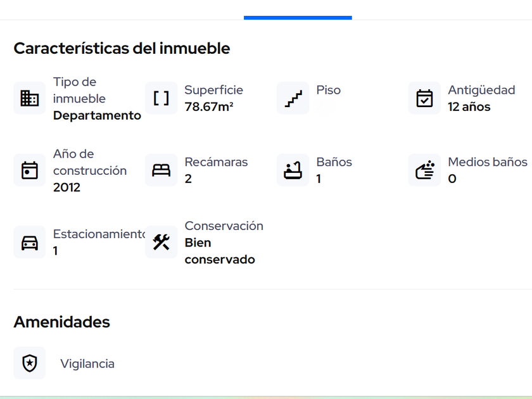Click the calendar check icon for Antigüedad
This screenshot has height=399, width=532.
pyautogui.click(x=424, y=98)
